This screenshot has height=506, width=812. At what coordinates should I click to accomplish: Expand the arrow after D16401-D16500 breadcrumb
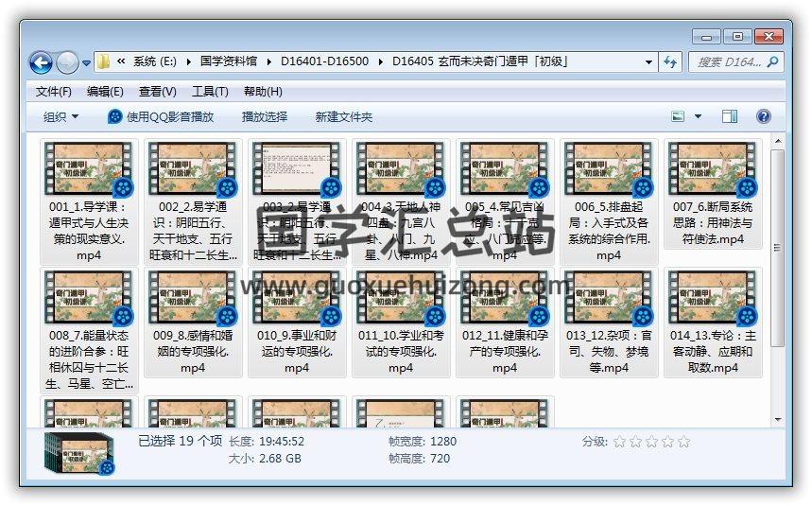pos(381,61)
